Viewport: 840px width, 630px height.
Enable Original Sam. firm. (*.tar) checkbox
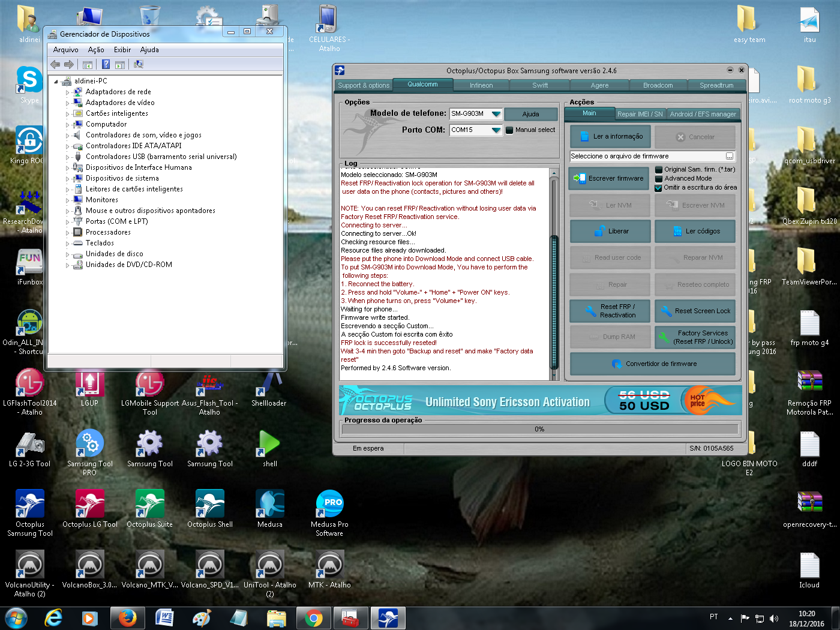point(659,170)
